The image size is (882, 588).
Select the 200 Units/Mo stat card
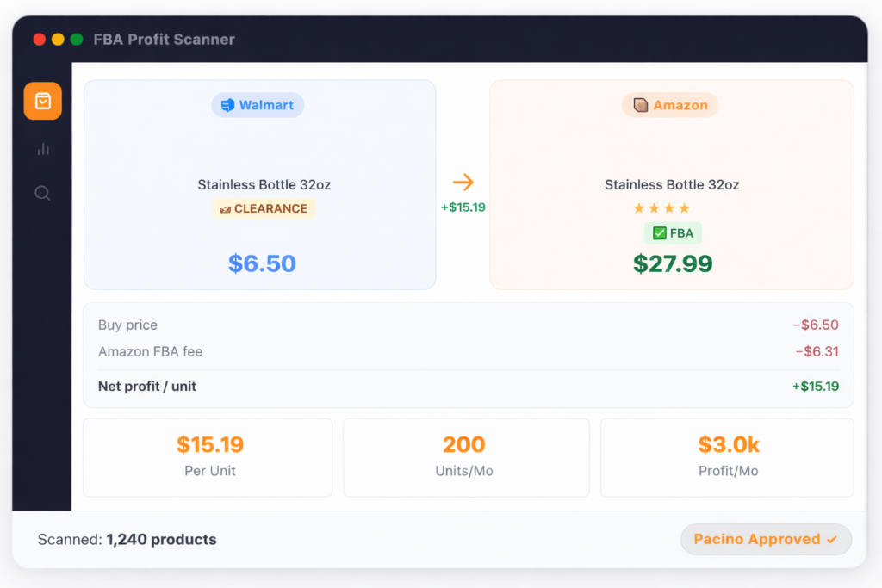click(466, 457)
